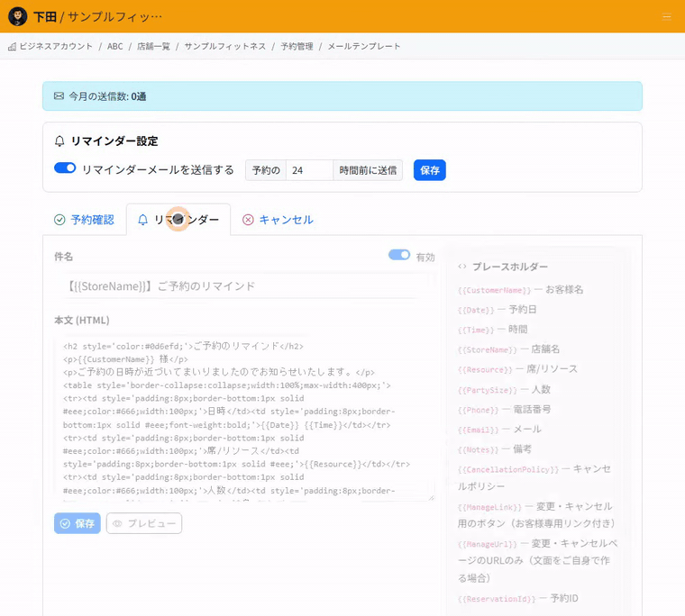Click the bottom 保存 template button
The image size is (685, 616).
tap(78, 523)
